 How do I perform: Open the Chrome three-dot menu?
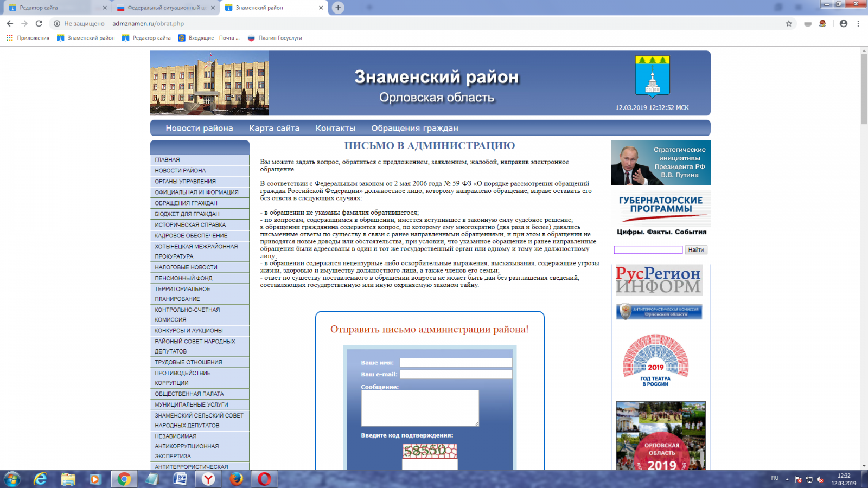[x=858, y=23]
